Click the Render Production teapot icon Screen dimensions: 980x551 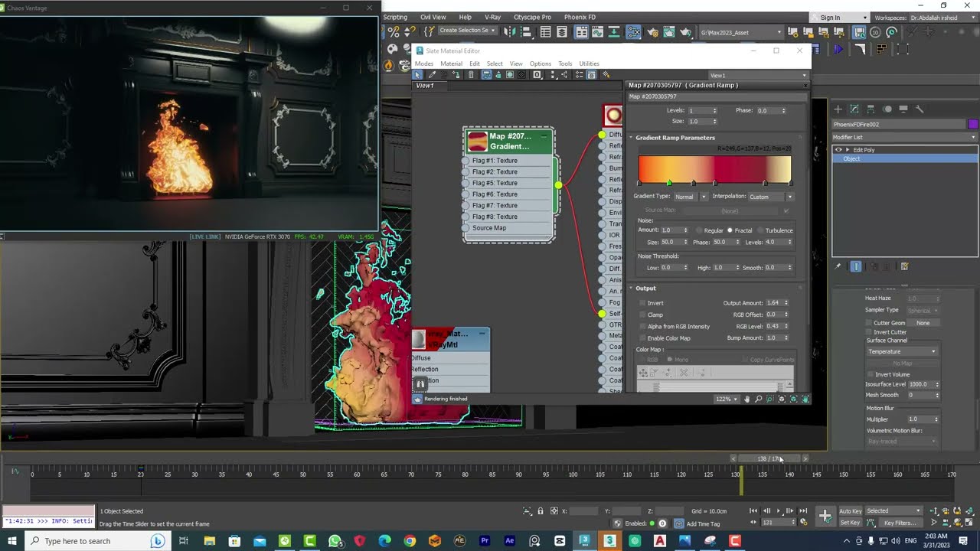coord(685,32)
